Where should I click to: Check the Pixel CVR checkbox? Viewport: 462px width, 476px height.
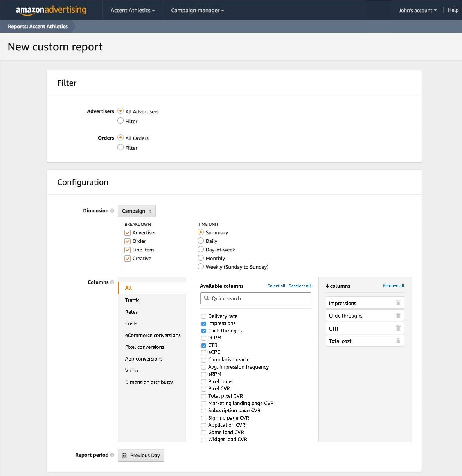coord(204,389)
